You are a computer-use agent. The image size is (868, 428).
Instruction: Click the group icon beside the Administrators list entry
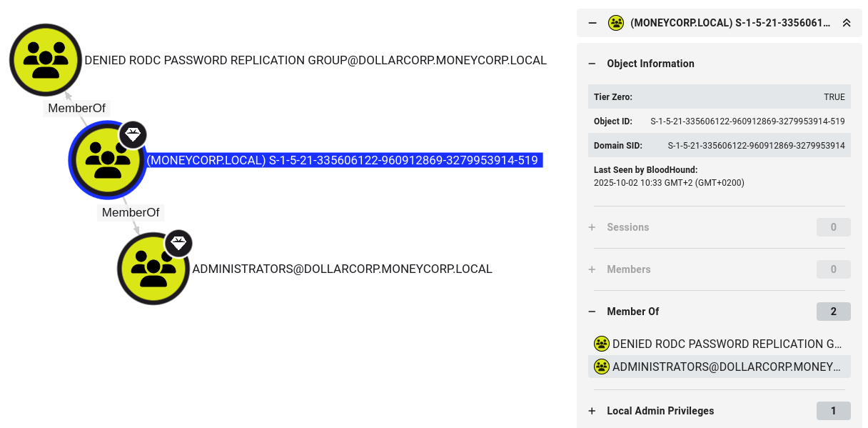pyautogui.click(x=602, y=367)
